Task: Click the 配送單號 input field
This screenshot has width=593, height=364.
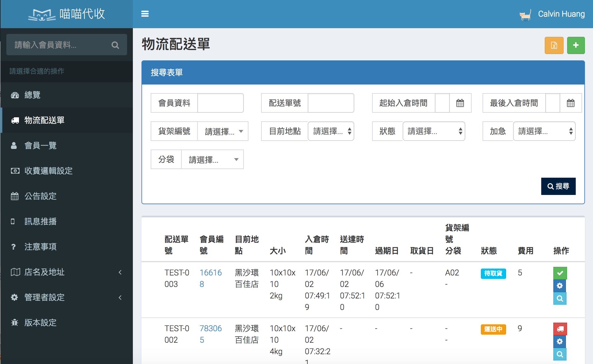Action: pyautogui.click(x=331, y=103)
